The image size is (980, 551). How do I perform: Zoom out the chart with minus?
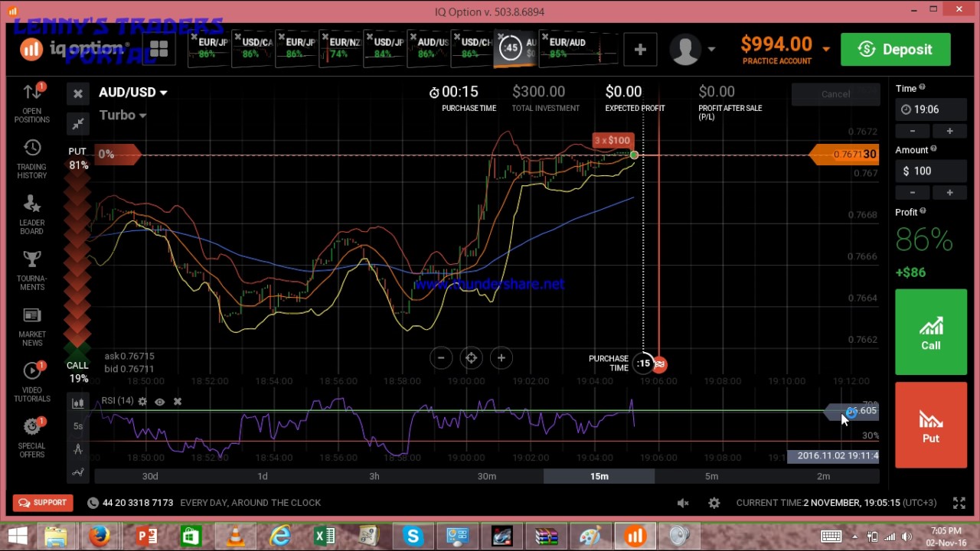point(441,357)
